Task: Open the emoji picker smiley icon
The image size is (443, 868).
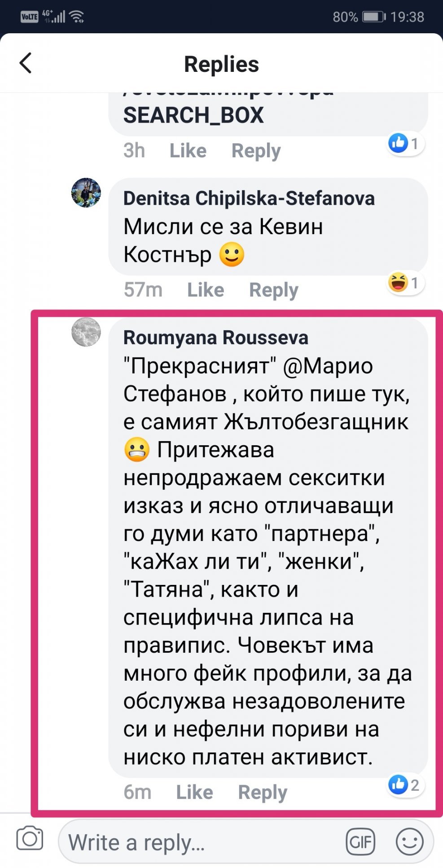Action: pyautogui.click(x=409, y=841)
